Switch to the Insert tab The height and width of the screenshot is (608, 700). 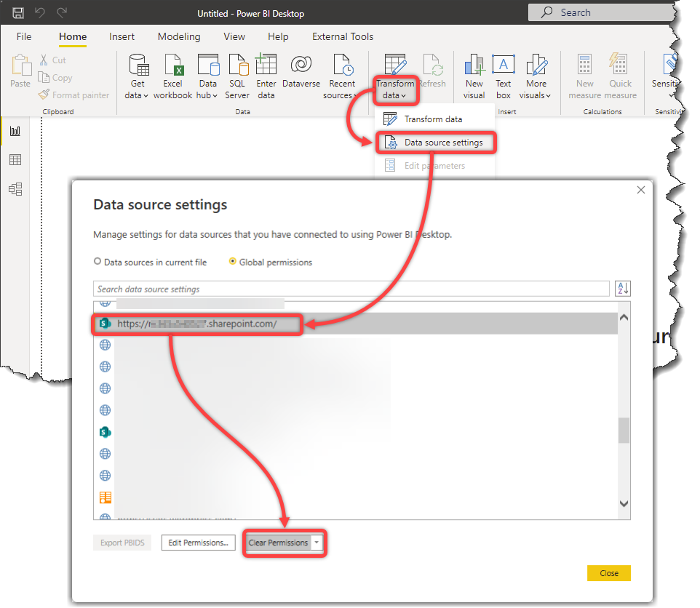coord(122,36)
